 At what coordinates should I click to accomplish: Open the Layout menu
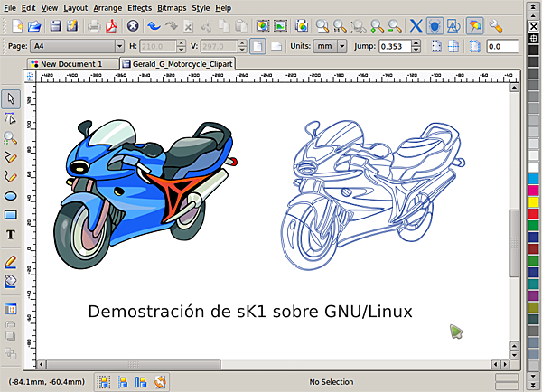click(x=75, y=8)
